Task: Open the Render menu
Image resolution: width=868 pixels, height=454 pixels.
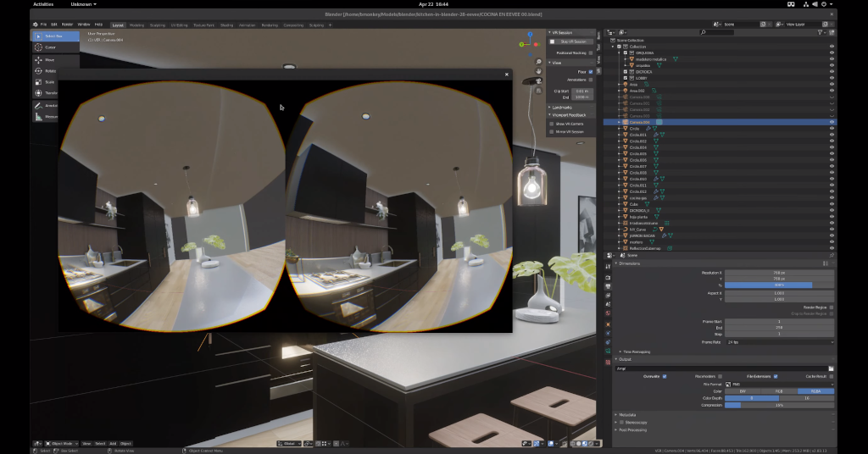Action: pos(67,25)
